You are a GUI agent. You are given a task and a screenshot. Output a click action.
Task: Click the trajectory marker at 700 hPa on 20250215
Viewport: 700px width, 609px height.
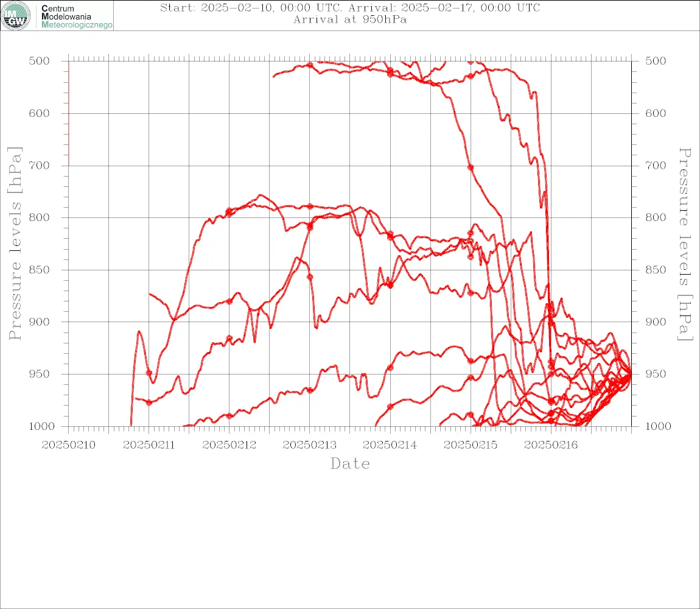pos(471,167)
